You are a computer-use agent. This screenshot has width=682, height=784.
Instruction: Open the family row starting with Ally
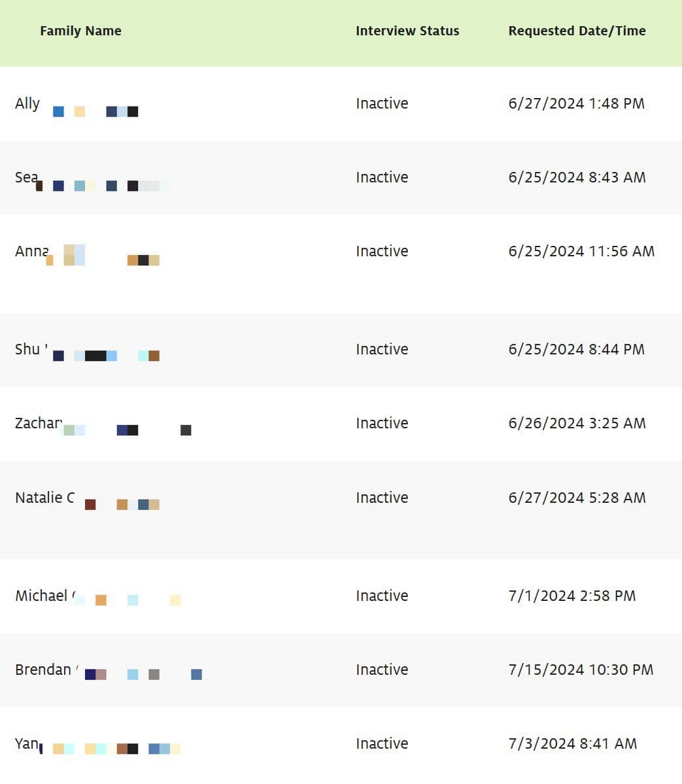point(28,103)
